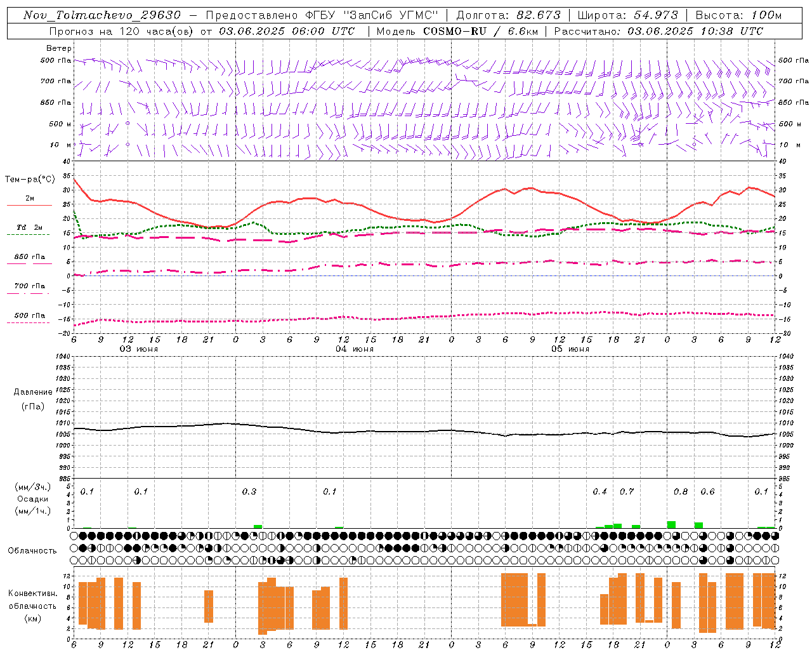Click the Td 2м dew point legend entry
812x650 pixels.
click(x=30, y=227)
